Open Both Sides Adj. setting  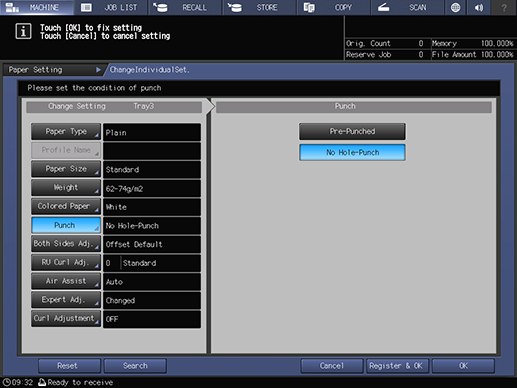click(x=66, y=244)
